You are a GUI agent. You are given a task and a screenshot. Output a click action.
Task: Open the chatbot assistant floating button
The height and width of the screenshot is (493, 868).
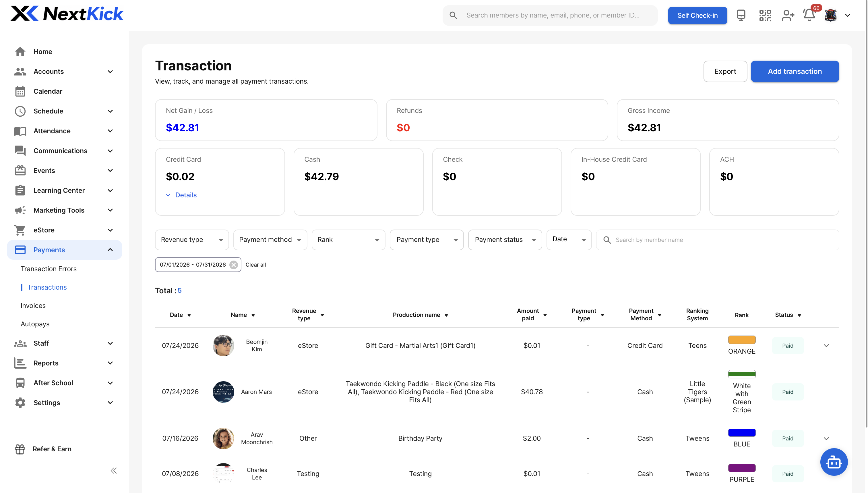tap(834, 462)
